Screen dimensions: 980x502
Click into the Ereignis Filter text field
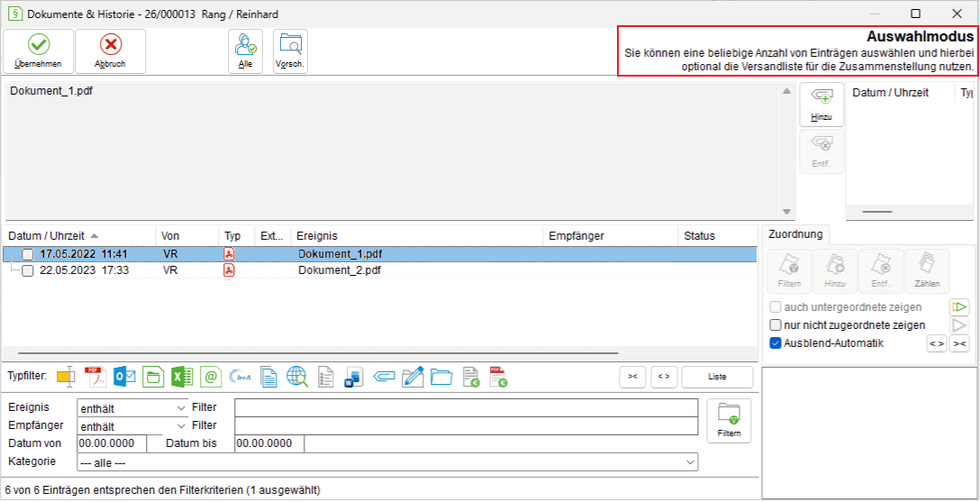click(467, 408)
